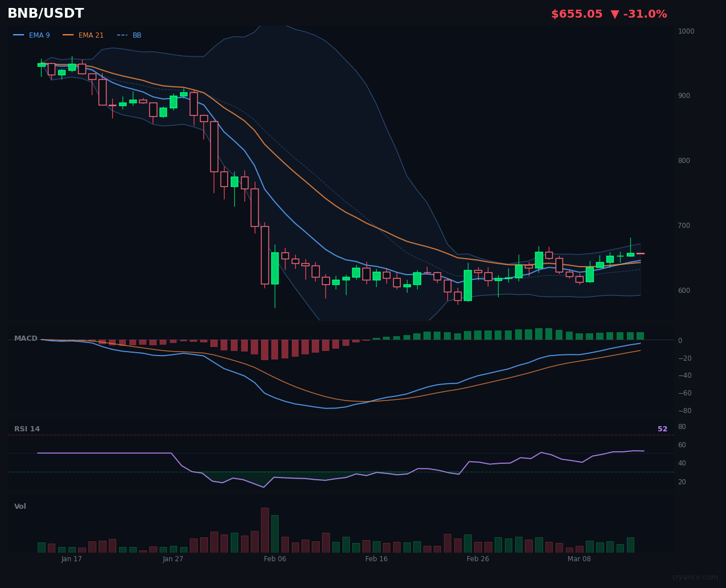Click the $655.05 price display

click(x=577, y=14)
